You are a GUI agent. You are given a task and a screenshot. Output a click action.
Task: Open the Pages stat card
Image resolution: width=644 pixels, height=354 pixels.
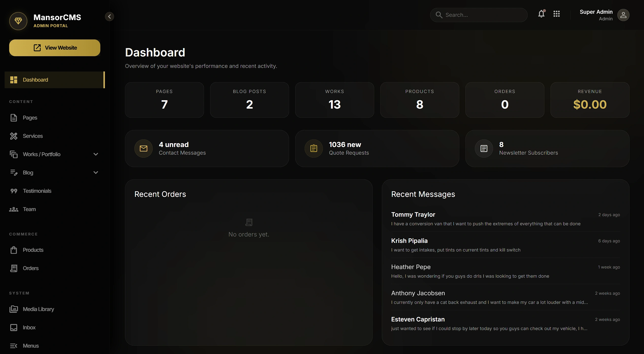pos(164,100)
